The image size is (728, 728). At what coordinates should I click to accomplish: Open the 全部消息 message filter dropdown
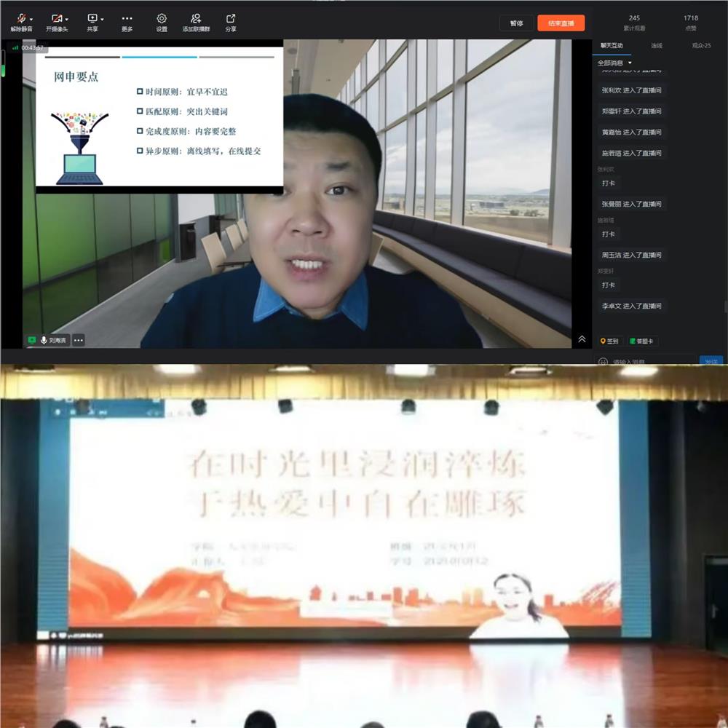click(x=615, y=63)
